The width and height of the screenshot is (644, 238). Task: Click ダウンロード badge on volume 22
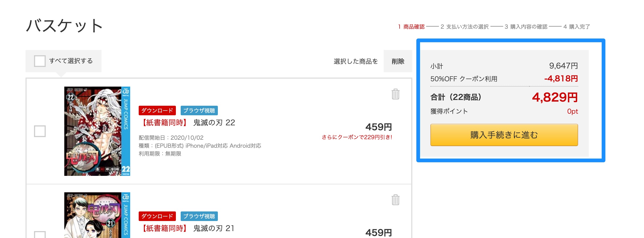(x=157, y=110)
